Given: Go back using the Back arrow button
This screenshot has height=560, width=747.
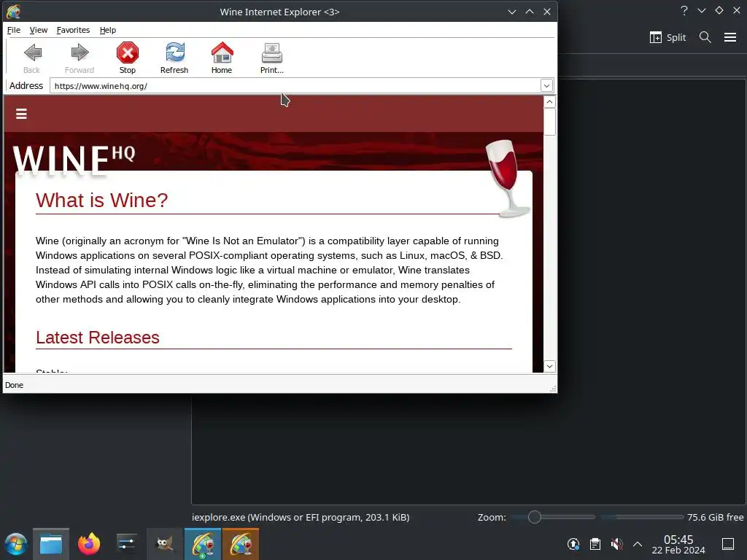Looking at the screenshot, I should (x=32, y=58).
